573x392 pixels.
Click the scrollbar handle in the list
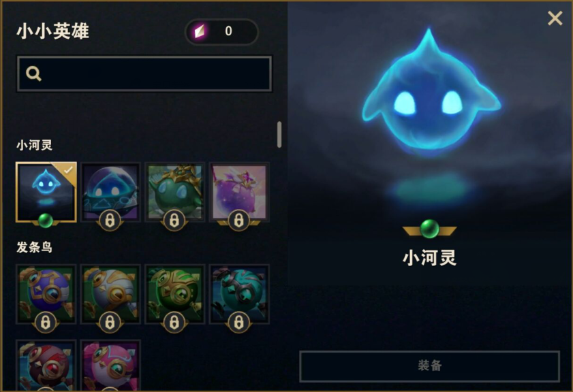(x=279, y=135)
